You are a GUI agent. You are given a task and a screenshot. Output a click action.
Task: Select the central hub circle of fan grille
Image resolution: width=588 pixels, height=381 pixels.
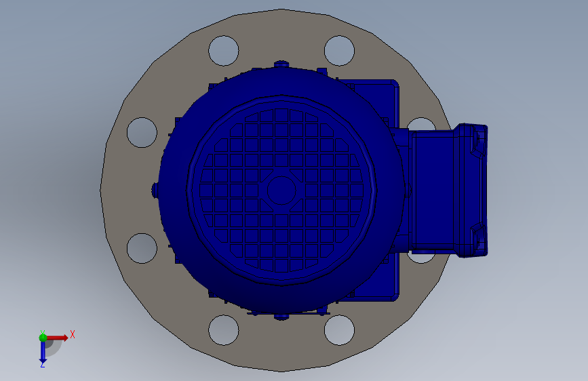pos(281,190)
